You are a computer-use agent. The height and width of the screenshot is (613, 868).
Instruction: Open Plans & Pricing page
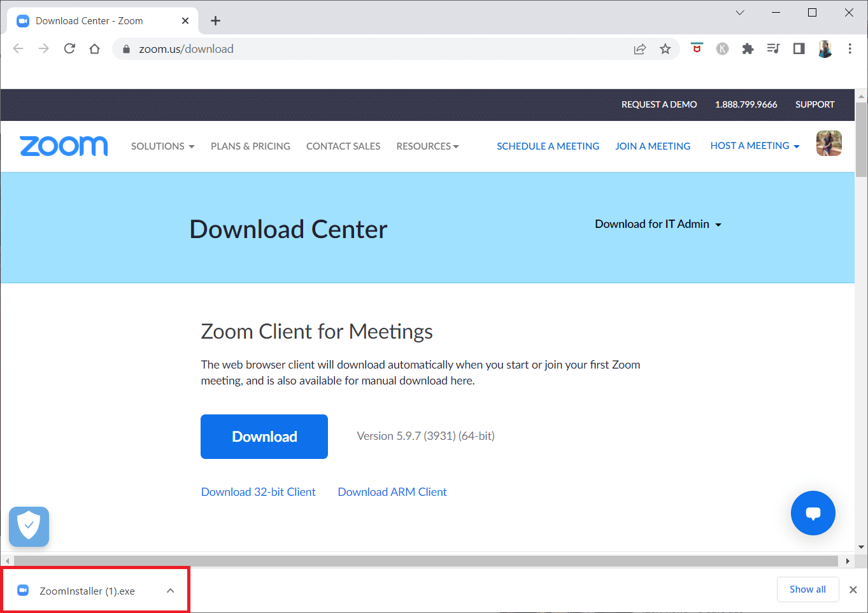coord(250,146)
